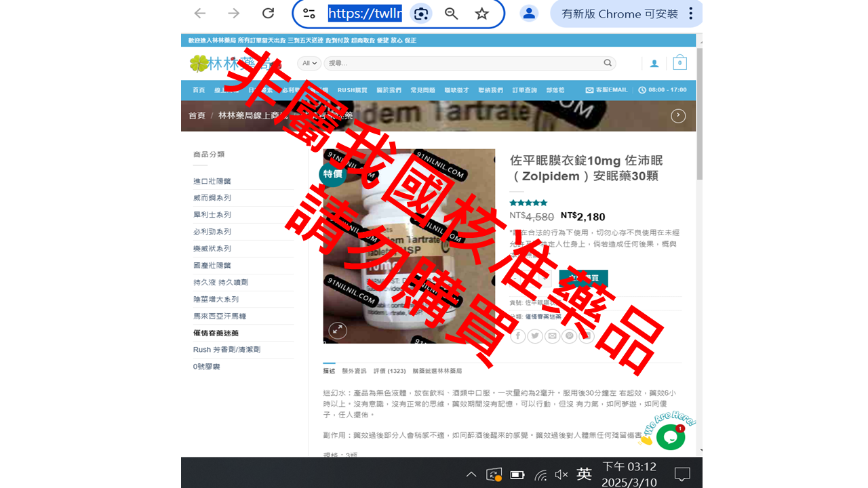The height and width of the screenshot is (488, 868).
Task: Go back with the browser Back arrow
Action: pos(199,14)
